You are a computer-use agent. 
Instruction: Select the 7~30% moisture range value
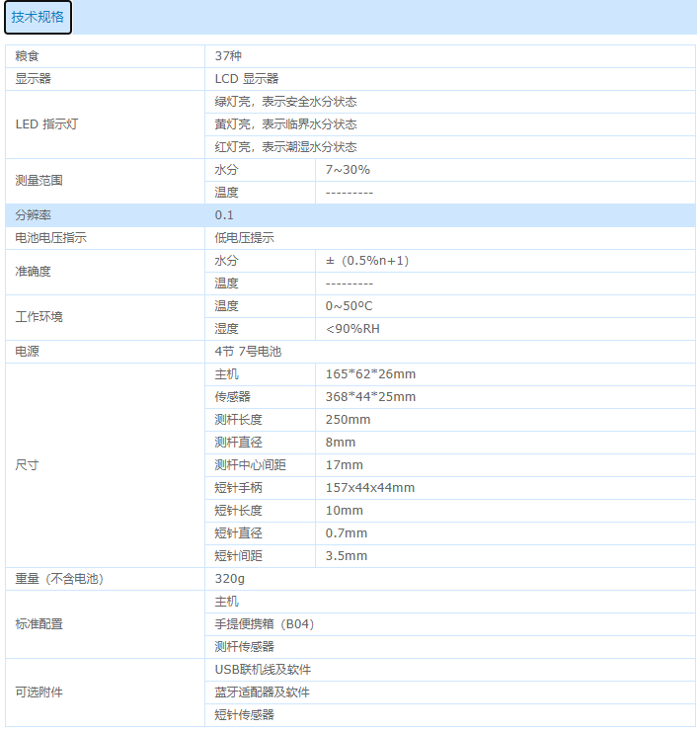tap(348, 170)
